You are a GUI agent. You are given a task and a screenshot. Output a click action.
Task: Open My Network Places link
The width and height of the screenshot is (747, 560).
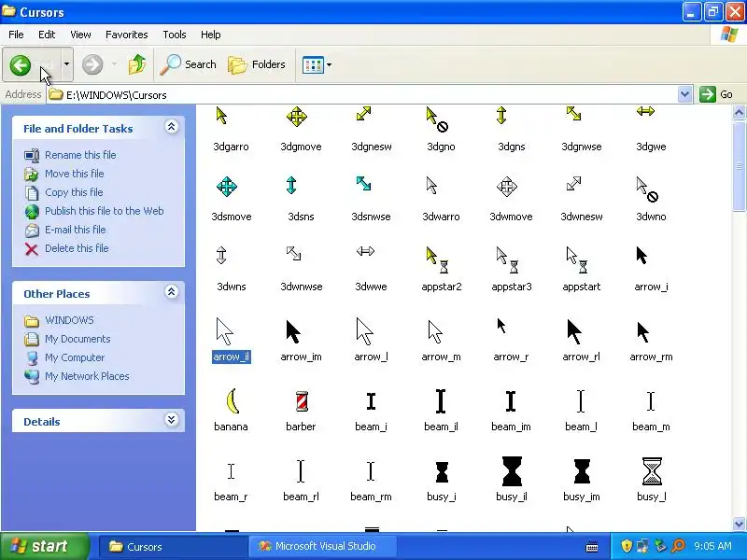[x=87, y=376]
